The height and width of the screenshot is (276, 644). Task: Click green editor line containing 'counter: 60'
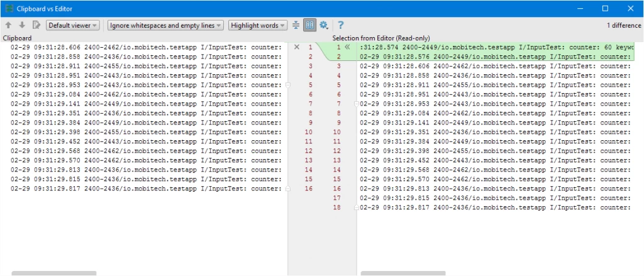click(496, 47)
